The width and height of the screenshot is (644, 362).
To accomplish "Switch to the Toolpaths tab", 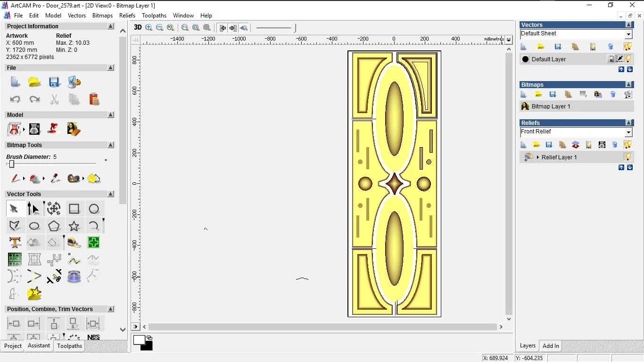I will pyautogui.click(x=69, y=346).
